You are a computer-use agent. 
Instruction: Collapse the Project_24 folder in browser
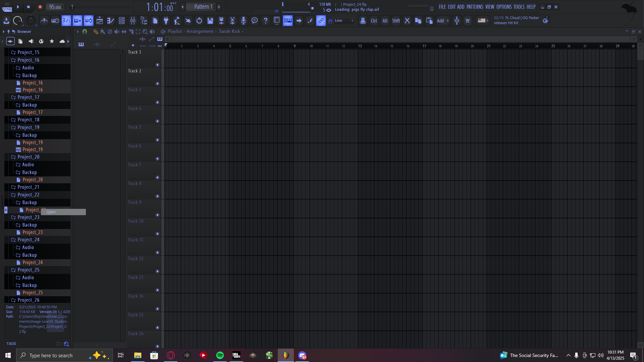(28, 240)
